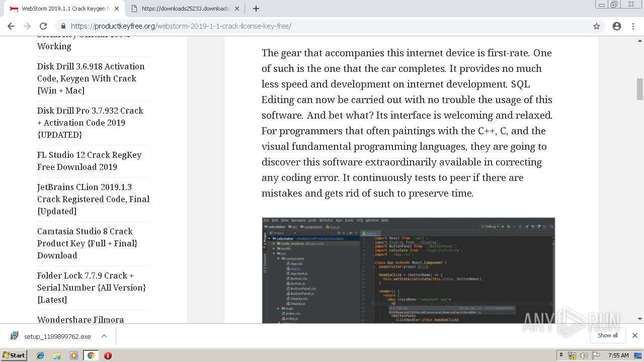
Task: Open the red Opera icon in the taskbar
Action: [x=108, y=355]
